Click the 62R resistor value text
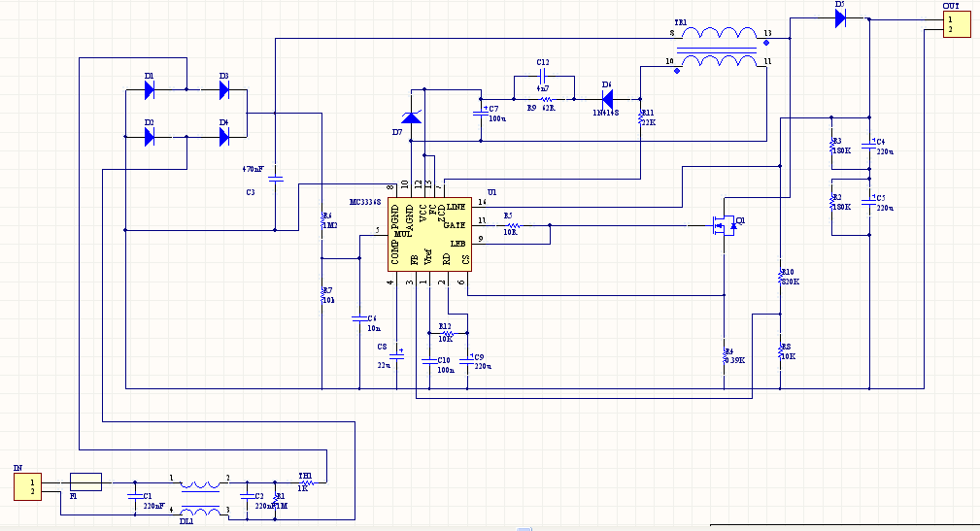 point(549,108)
